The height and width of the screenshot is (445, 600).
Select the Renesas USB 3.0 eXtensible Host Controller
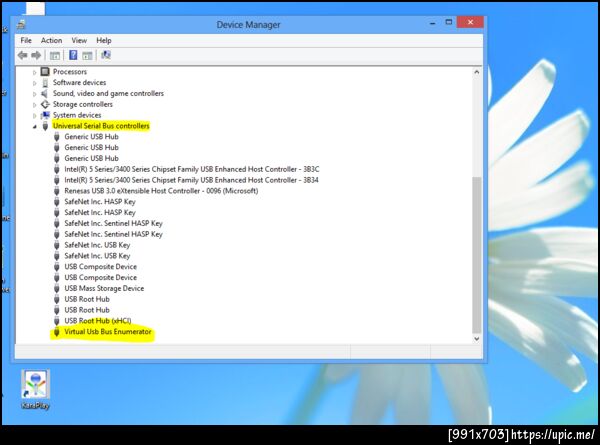[x=161, y=191]
